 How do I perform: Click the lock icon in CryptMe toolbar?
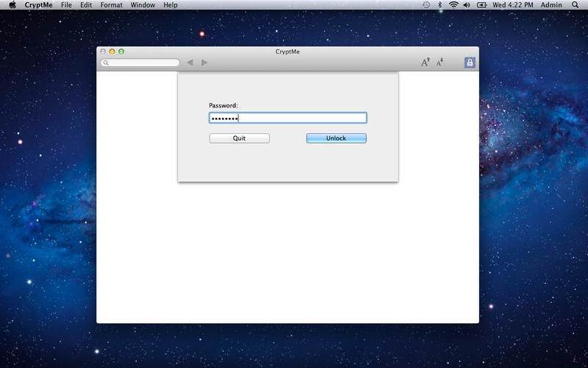[470, 63]
